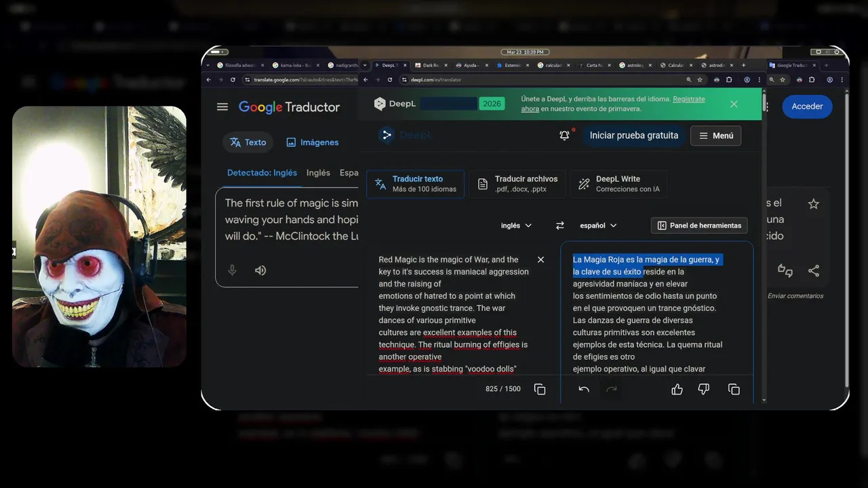Dismiss the green DeepL promo banner

pos(734,104)
